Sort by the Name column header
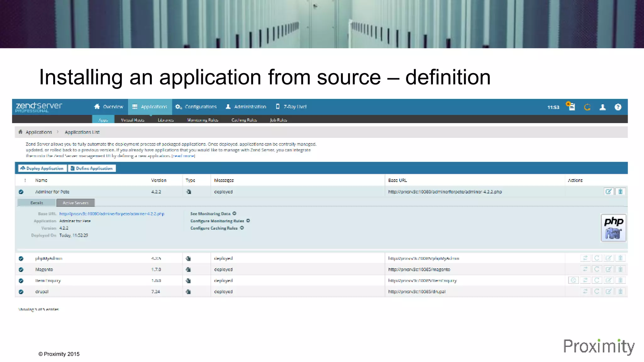 (41, 180)
